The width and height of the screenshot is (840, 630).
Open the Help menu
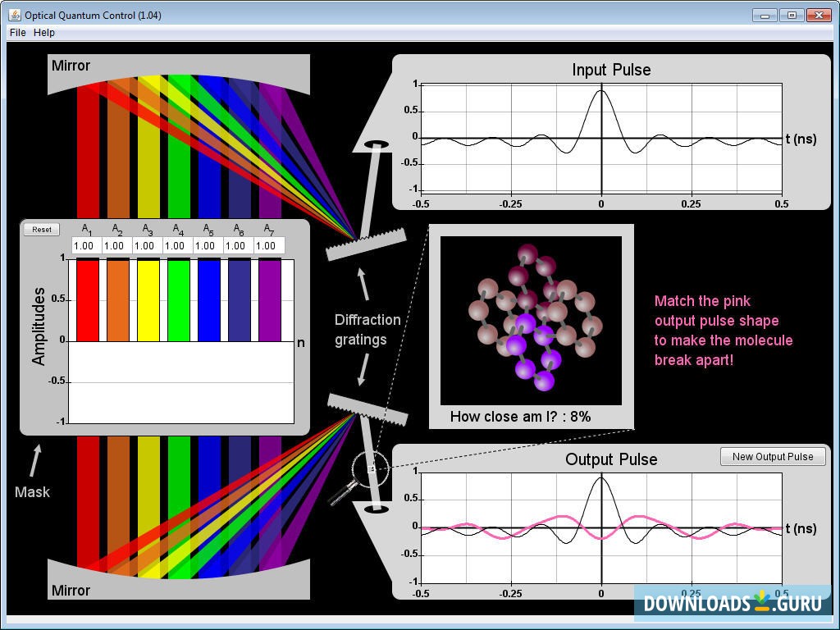44,32
